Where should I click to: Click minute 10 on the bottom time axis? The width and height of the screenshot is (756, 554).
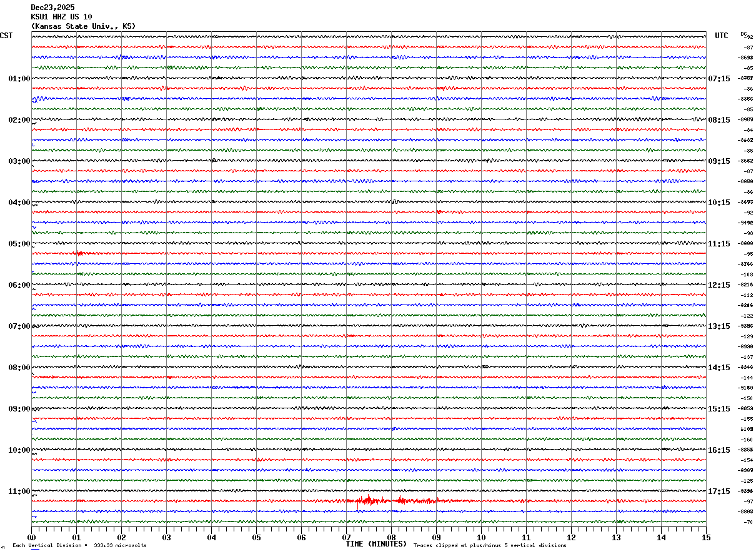pos(481,537)
